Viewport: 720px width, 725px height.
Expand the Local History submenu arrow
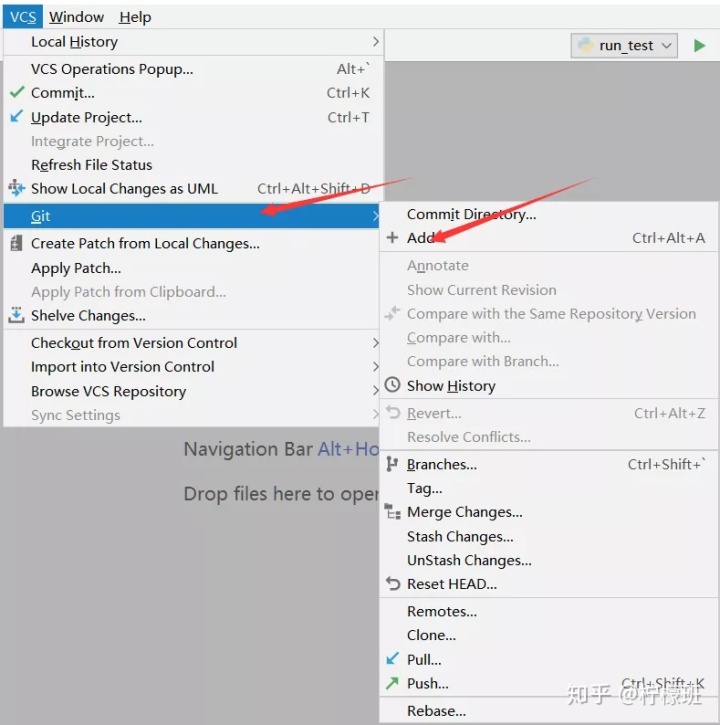coord(375,42)
